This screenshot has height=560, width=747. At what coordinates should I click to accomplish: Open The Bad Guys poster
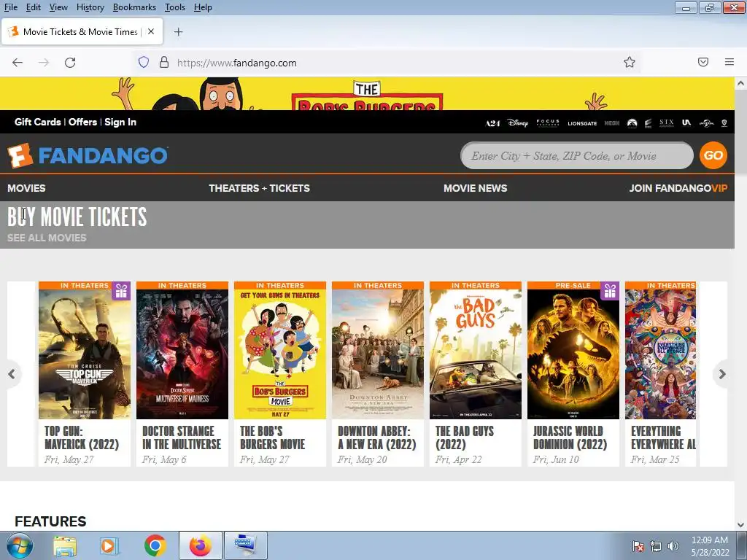(475, 350)
